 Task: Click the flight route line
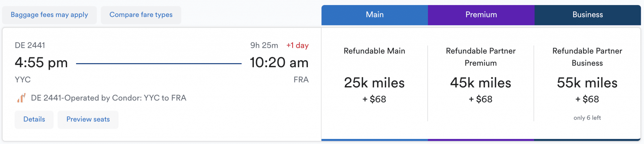159,64
